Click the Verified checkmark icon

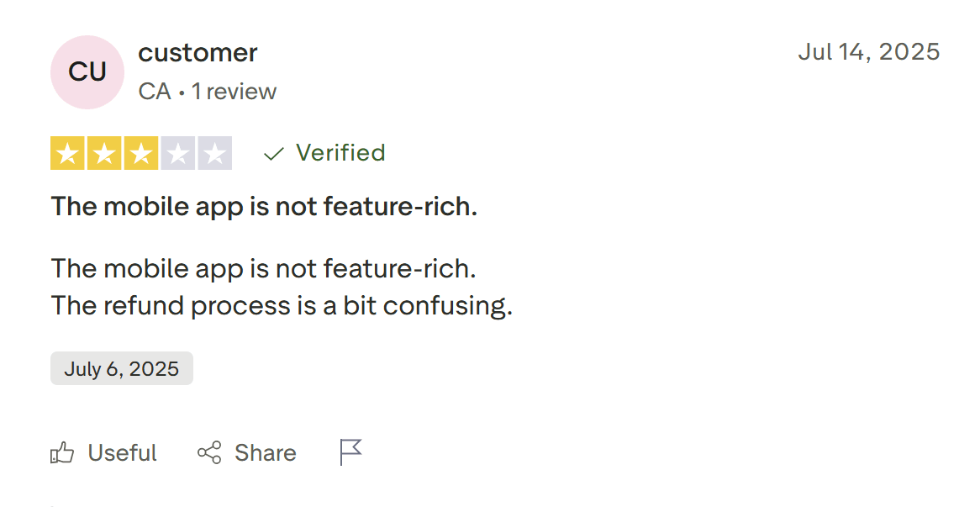point(273,154)
